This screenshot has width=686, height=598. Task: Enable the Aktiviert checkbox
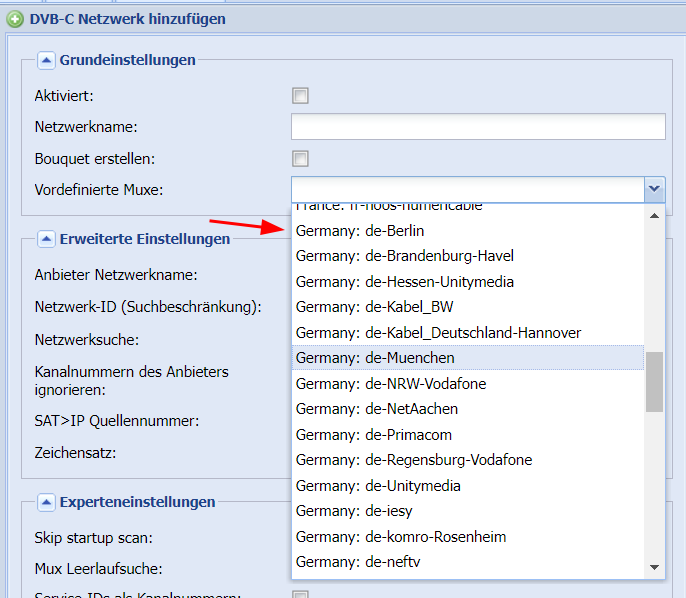pos(300,96)
